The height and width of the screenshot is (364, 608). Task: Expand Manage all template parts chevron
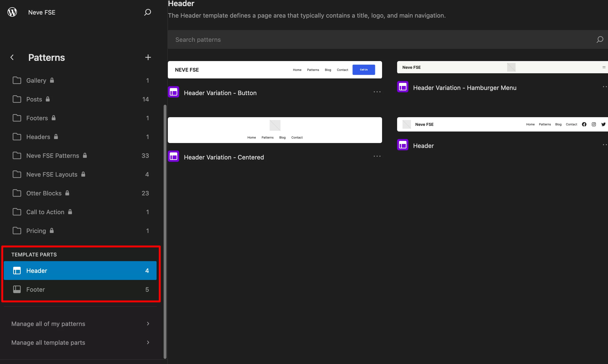[148, 342]
